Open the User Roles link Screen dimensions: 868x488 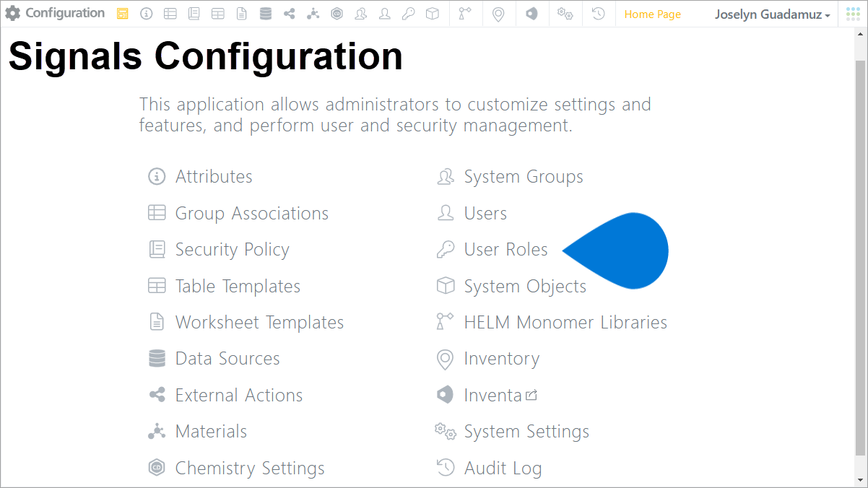[506, 250]
